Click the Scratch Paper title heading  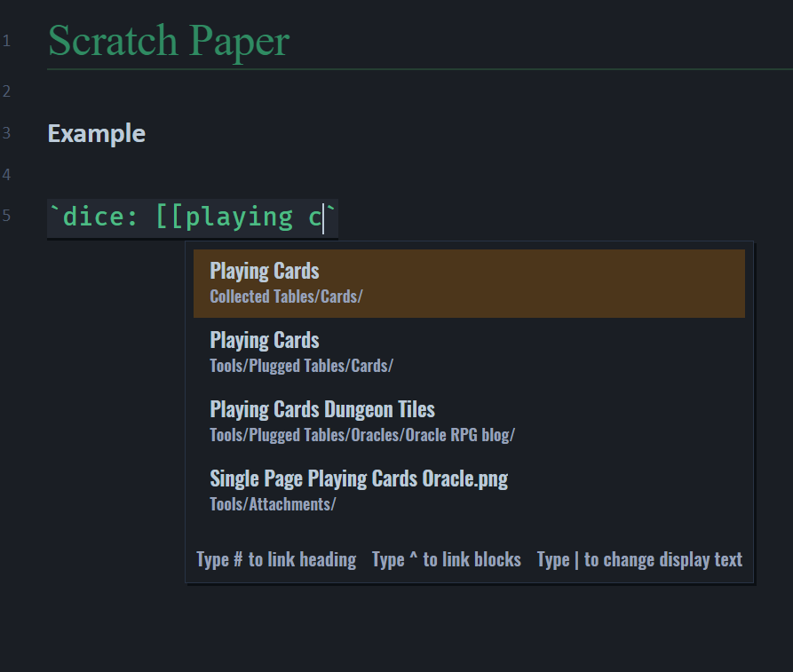click(169, 41)
